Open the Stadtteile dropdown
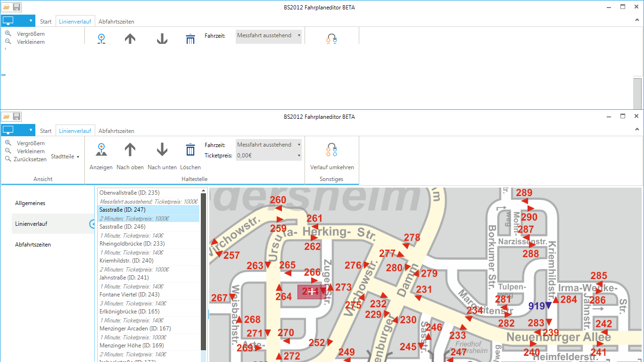 coord(65,156)
